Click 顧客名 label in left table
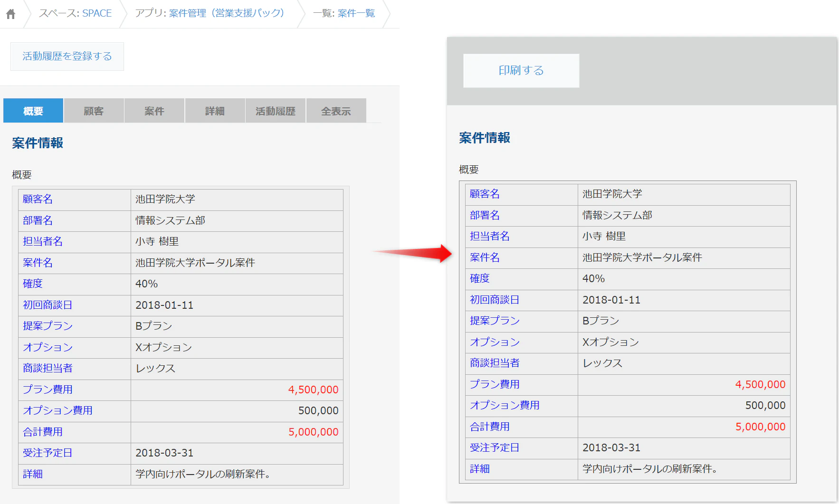This screenshot has width=839, height=504. (38, 199)
